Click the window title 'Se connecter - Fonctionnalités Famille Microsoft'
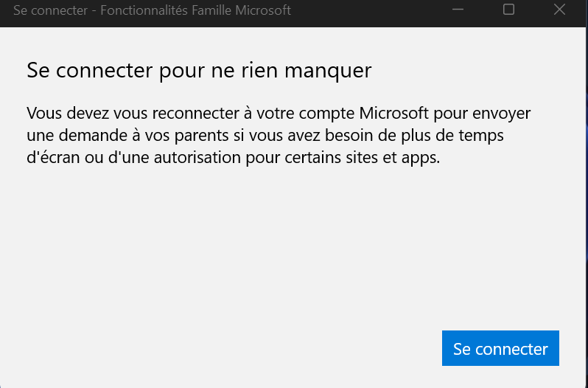Image resolution: width=588 pixels, height=388 pixels. click(152, 10)
